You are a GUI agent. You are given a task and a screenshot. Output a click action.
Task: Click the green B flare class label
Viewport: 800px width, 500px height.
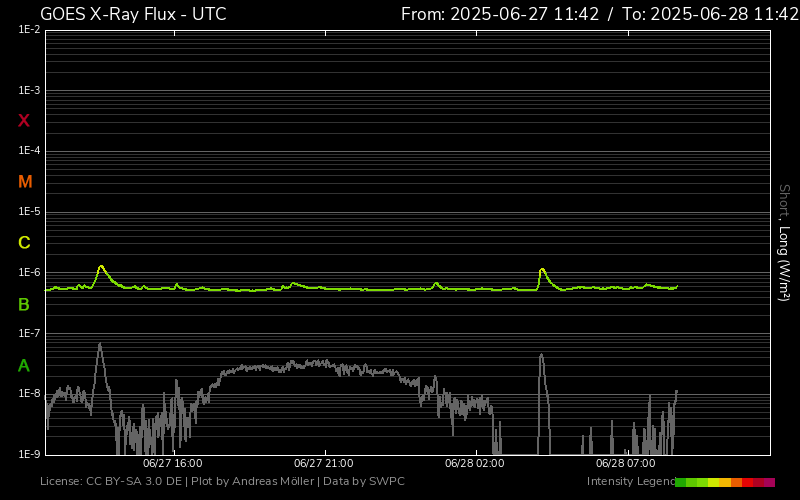tap(24, 304)
